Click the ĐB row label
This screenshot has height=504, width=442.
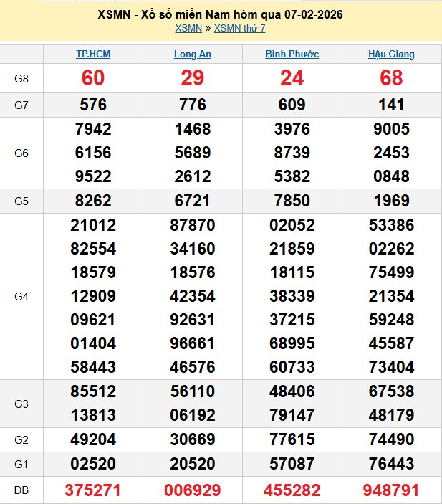21,490
